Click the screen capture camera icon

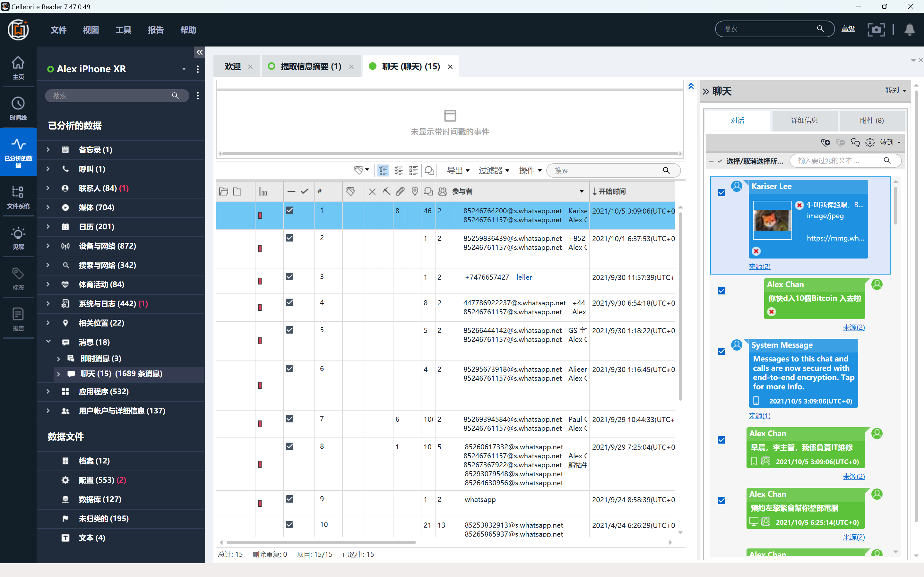tap(876, 30)
